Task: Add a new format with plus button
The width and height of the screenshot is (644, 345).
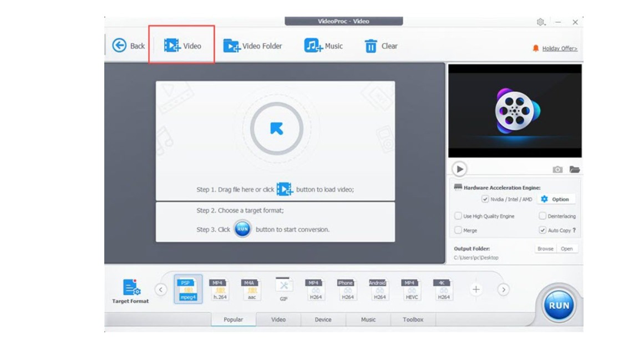Action: tap(475, 290)
